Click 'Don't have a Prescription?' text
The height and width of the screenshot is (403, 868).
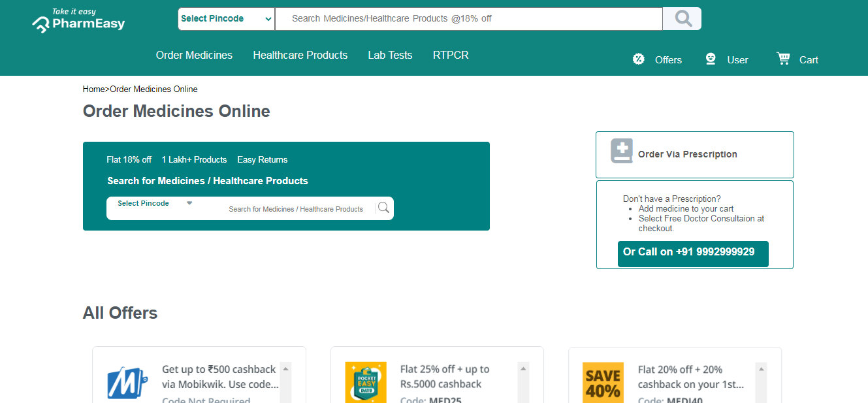click(672, 199)
